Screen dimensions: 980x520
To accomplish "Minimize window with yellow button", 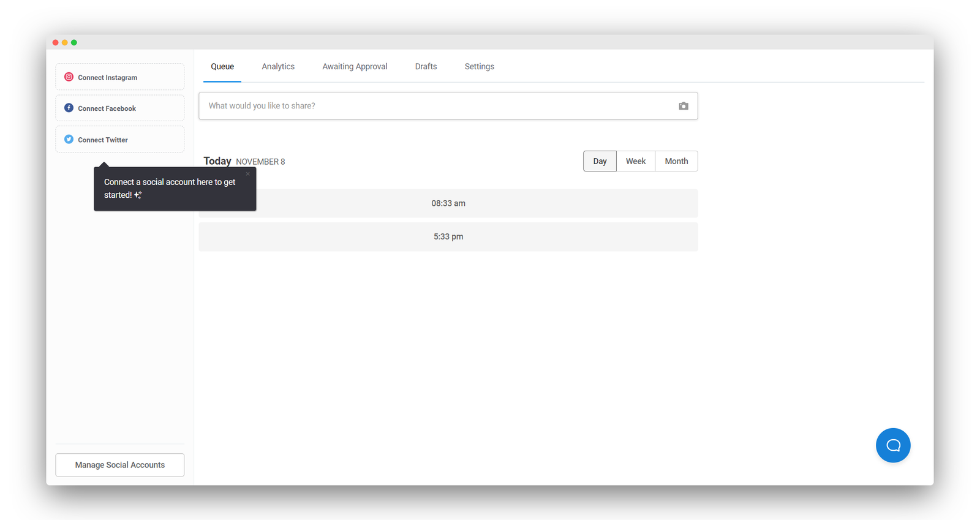I will [x=64, y=42].
